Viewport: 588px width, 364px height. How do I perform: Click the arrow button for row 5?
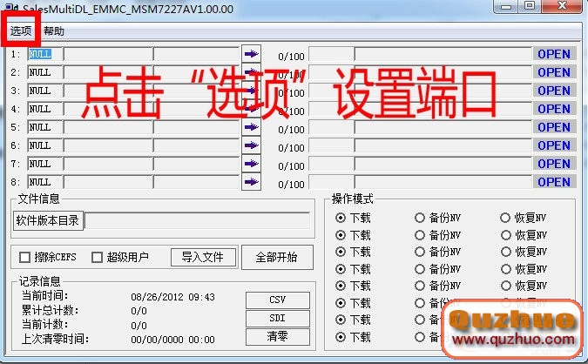point(251,127)
